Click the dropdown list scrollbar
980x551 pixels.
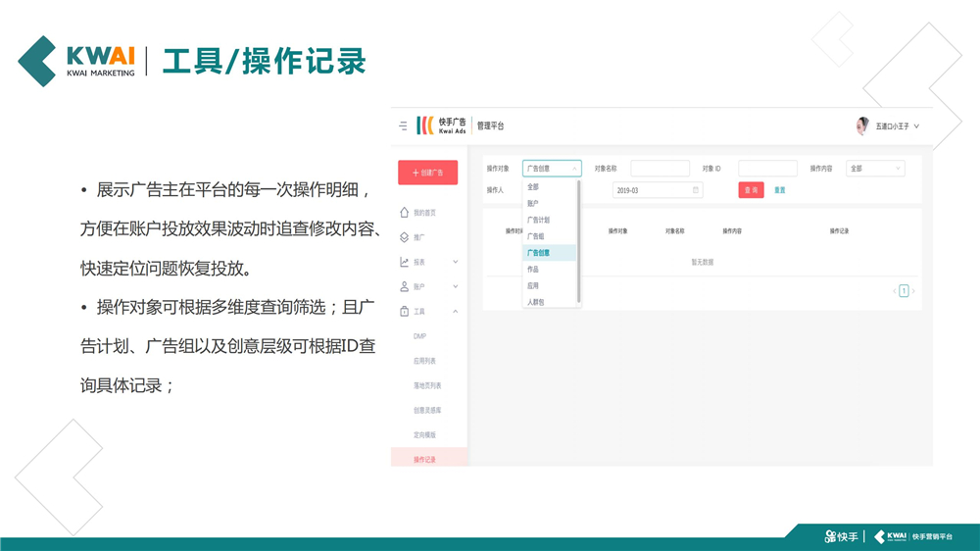click(x=579, y=241)
